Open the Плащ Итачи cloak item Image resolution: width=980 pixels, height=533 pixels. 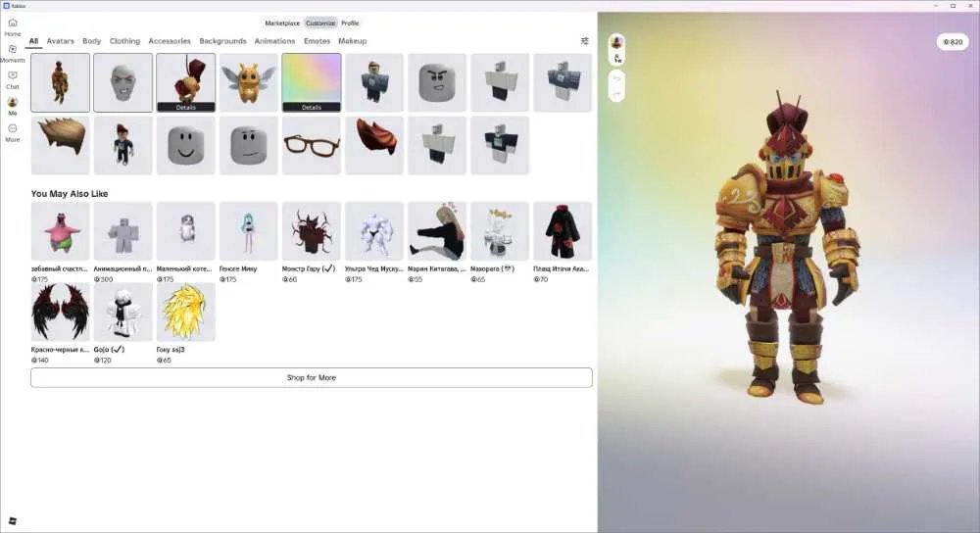pos(563,231)
